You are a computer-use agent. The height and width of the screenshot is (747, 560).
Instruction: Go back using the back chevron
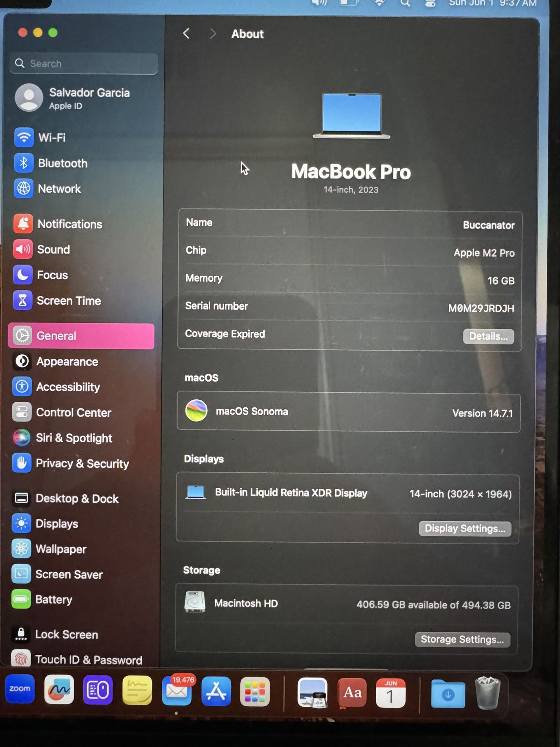tap(186, 34)
